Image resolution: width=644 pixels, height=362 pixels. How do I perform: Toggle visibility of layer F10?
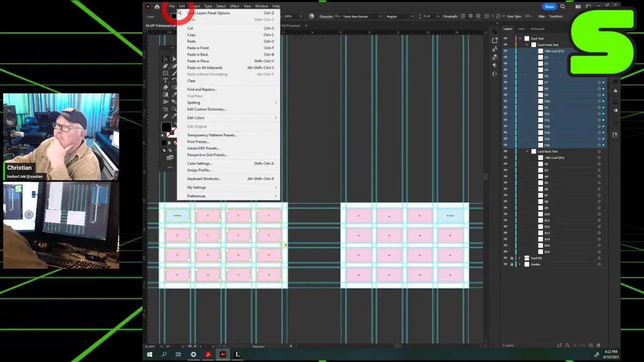click(505, 101)
